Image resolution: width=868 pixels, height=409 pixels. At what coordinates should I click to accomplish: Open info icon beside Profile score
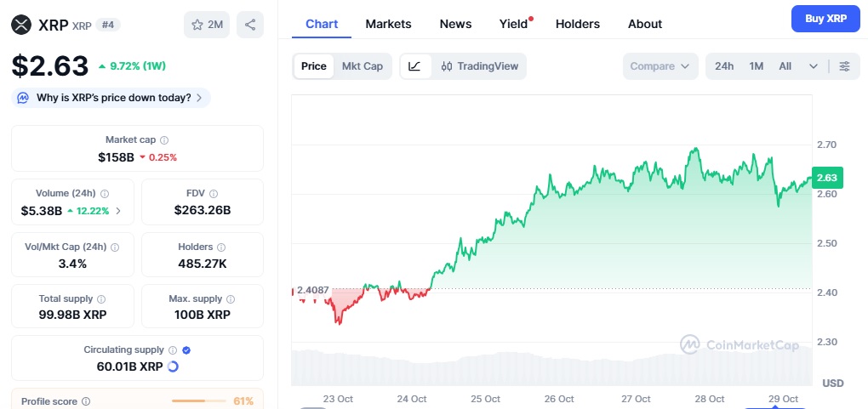[x=86, y=401]
